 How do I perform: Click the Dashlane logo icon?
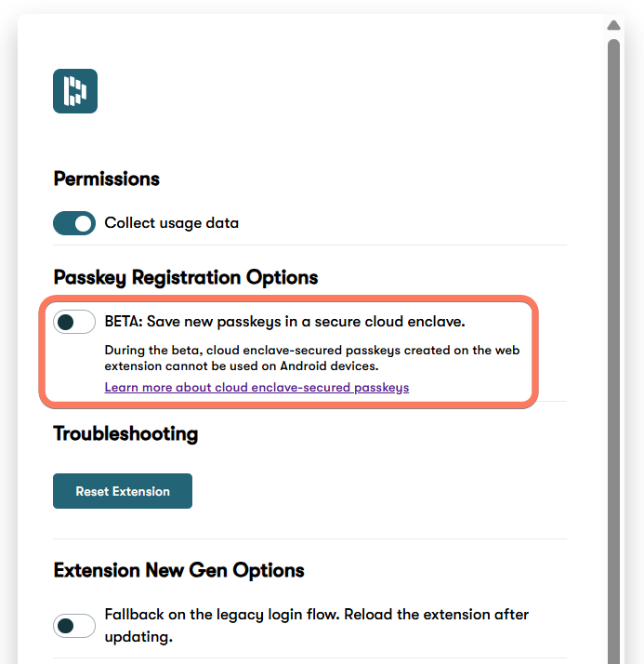click(75, 91)
